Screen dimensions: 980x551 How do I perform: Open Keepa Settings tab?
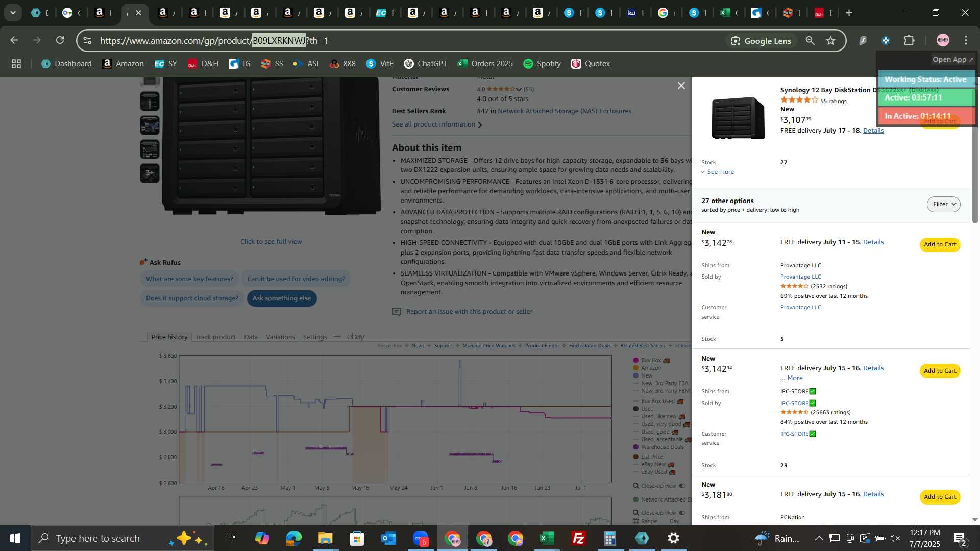(x=314, y=337)
